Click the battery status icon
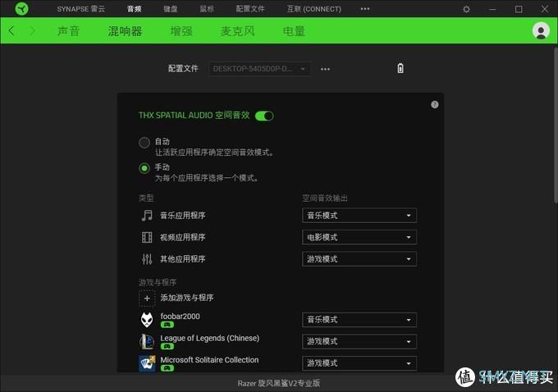This screenshot has height=392, width=558. 400,68
